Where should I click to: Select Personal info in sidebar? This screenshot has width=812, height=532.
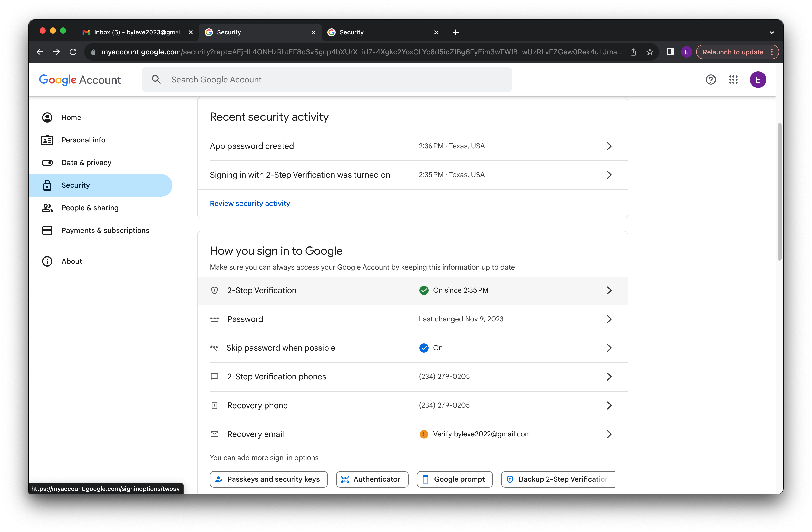pos(83,140)
